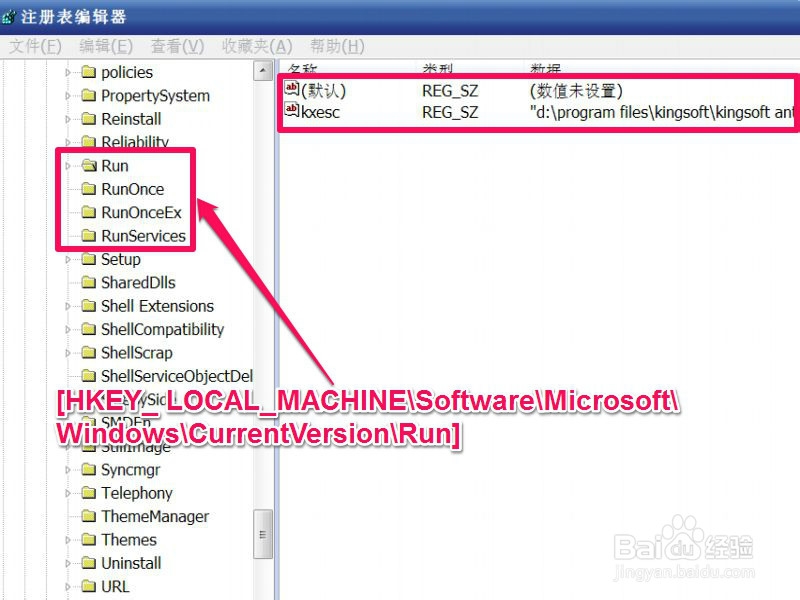Click the SharedDlls folder icon
This screenshot has height=600, width=800.
coord(89,282)
